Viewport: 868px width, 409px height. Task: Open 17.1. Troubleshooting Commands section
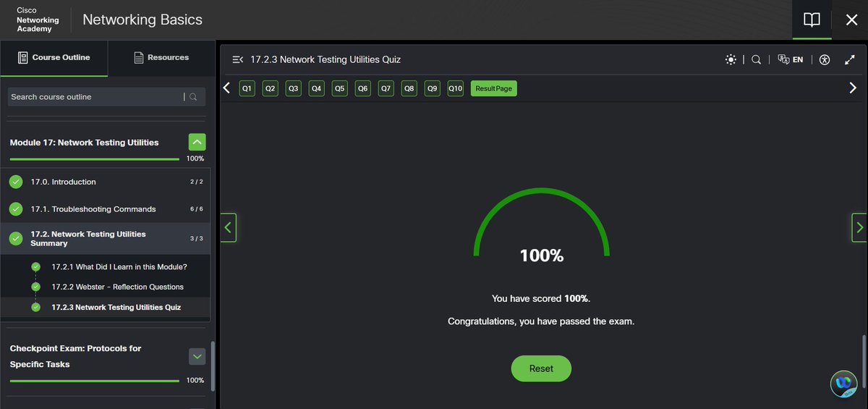click(106, 209)
